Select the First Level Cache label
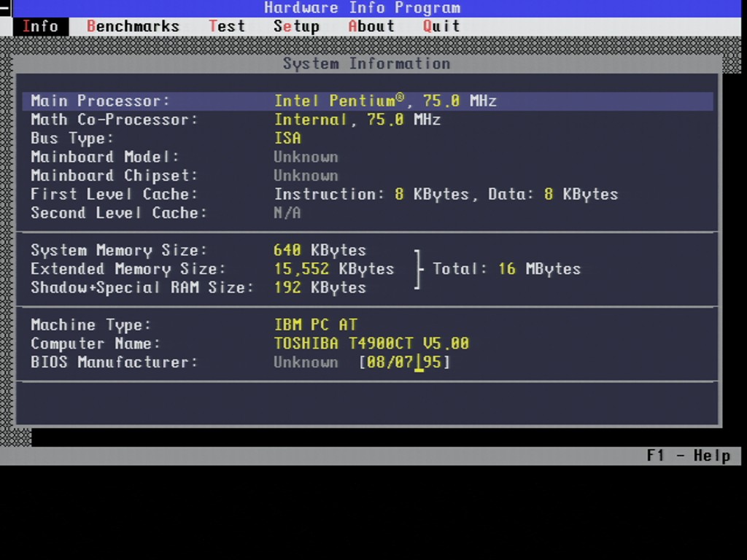The height and width of the screenshot is (560, 747). click(115, 194)
